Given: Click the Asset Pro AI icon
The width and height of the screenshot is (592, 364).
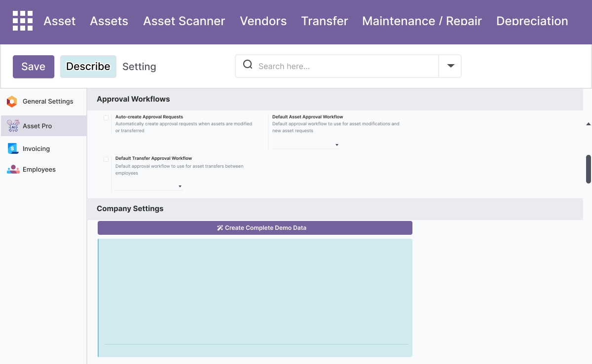Looking at the screenshot, I should pyautogui.click(x=13, y=126).
